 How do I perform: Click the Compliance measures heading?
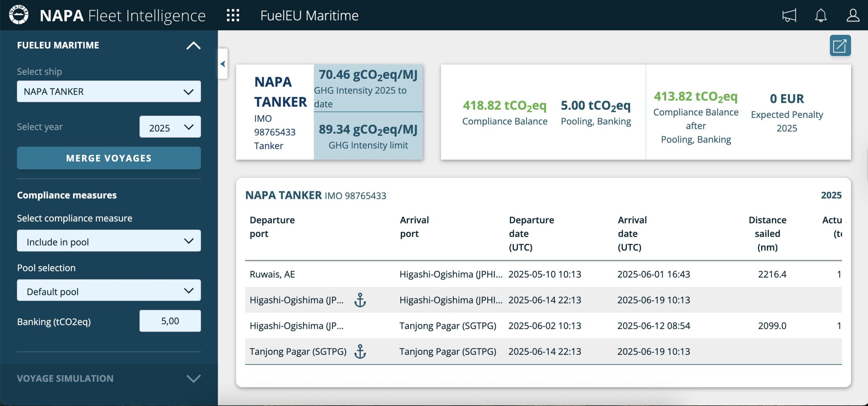coord(67,195)
